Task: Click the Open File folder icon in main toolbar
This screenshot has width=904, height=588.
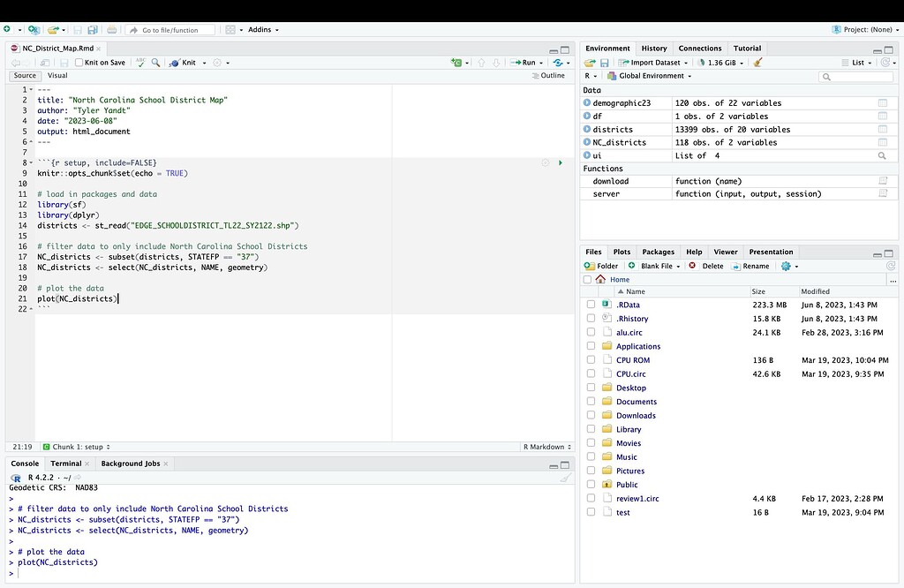Action: (54, 29)
